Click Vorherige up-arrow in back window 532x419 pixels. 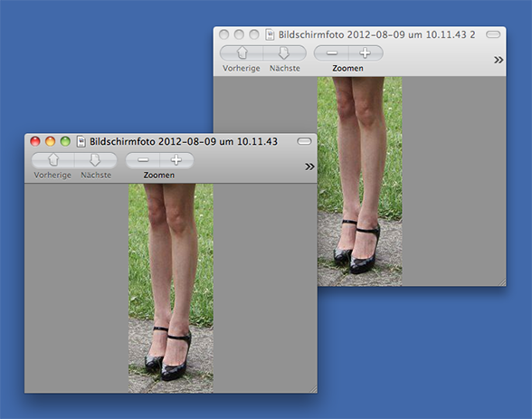242,53
